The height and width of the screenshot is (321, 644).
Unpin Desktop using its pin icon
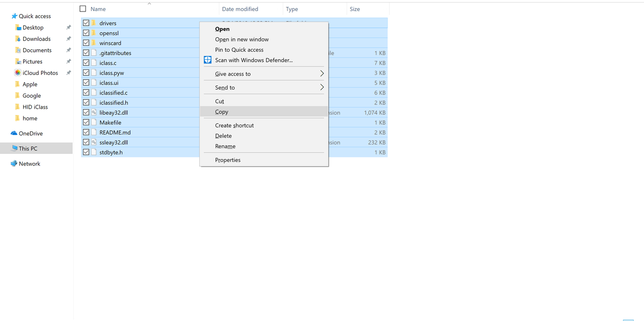[68, 28]
